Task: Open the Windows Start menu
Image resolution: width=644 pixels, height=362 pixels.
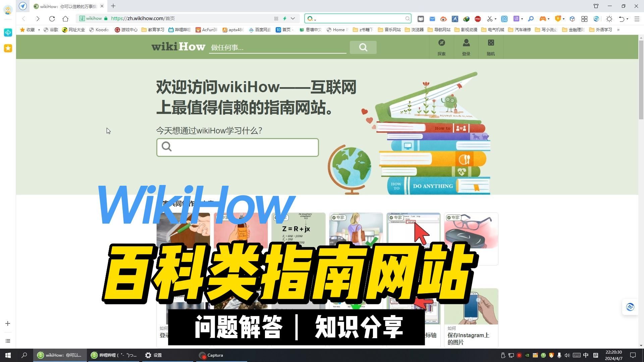Action: 8,355
